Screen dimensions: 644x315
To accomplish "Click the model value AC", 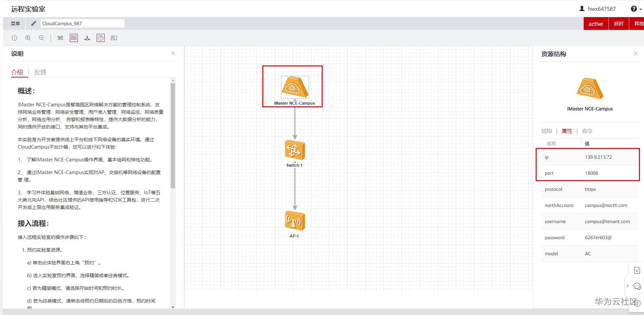I will coord(588,254).
